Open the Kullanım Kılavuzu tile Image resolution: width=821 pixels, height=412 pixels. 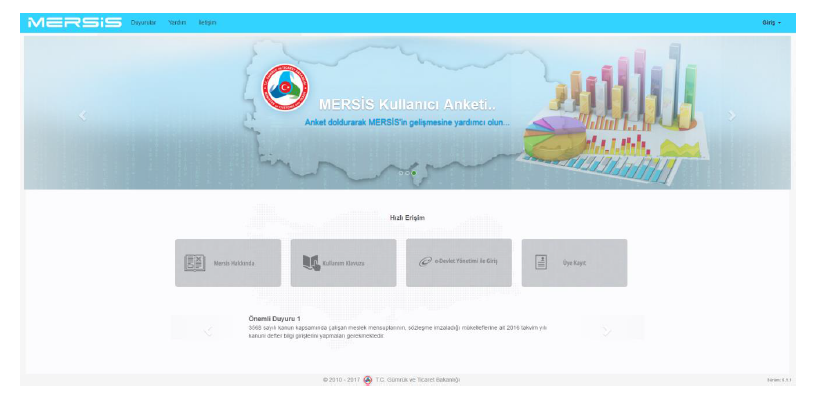(343, 263)
